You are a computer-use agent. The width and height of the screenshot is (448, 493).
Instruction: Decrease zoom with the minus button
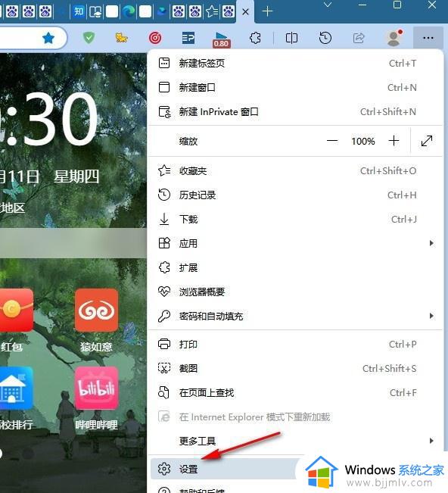coord(331,141)
